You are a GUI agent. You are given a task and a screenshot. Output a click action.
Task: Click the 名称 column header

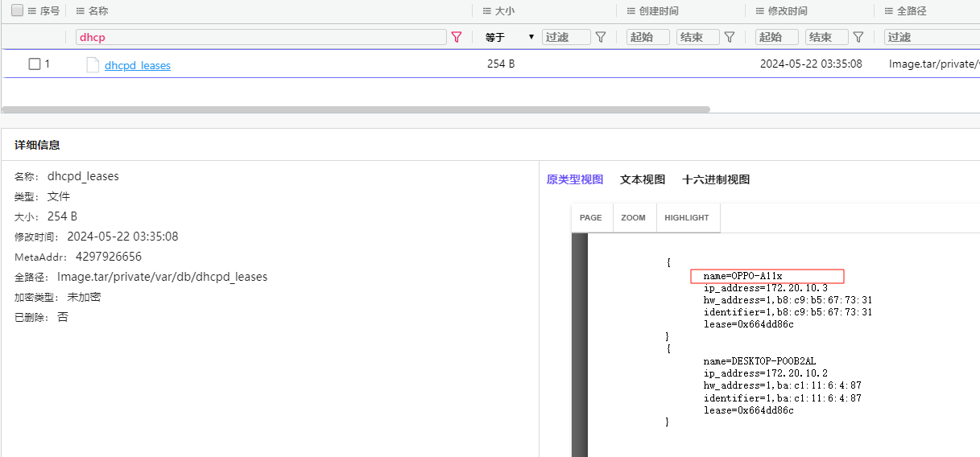98,11
